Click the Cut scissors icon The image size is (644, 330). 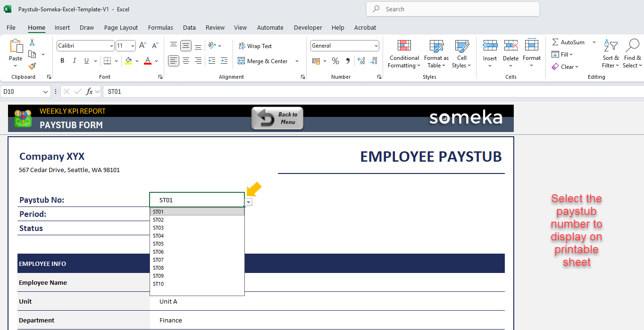coord(32,42)
